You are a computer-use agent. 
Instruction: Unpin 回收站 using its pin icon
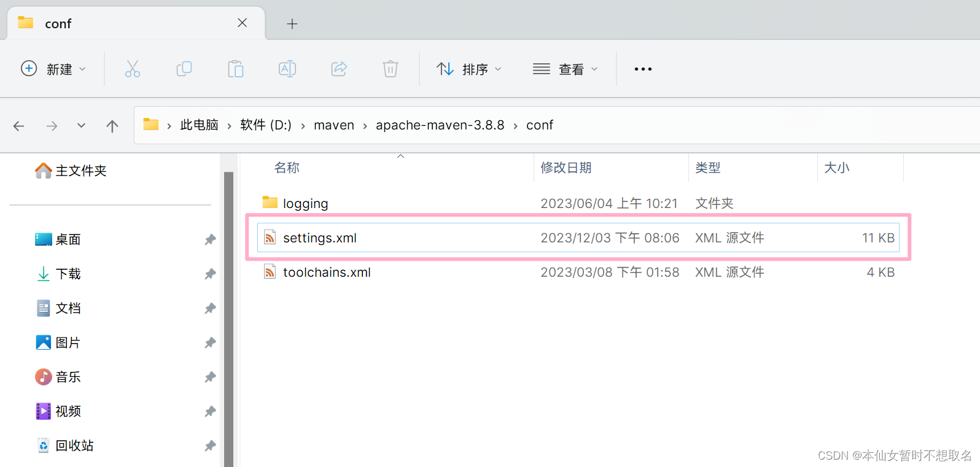pyautogui.click(x=210, y=446)
